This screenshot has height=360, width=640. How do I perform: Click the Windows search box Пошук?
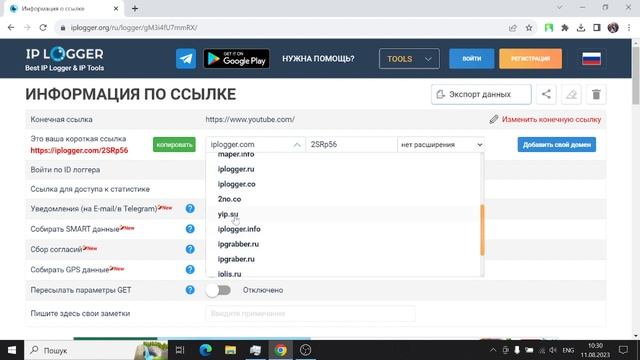pos(96,350)
